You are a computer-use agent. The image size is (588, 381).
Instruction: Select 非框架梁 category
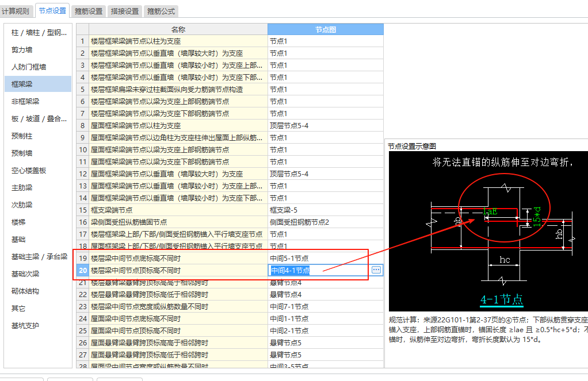(x=38, y=102)
